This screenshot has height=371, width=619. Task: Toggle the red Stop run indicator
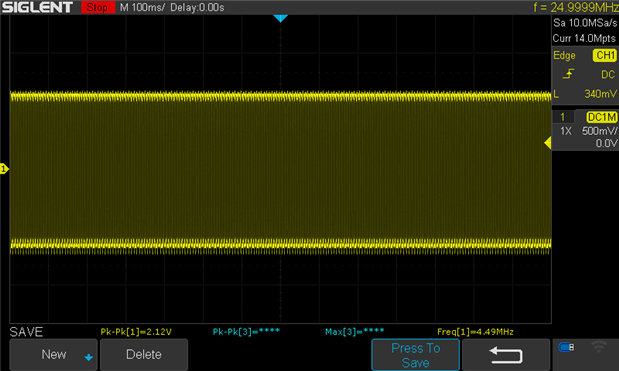98,7
